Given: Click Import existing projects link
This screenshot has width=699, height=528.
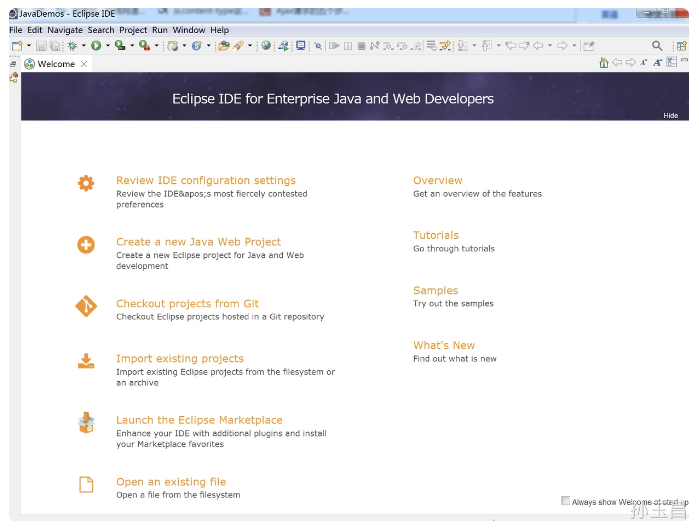Looking at the screenshot, I should pyautogui.click(x=180, y=359).
